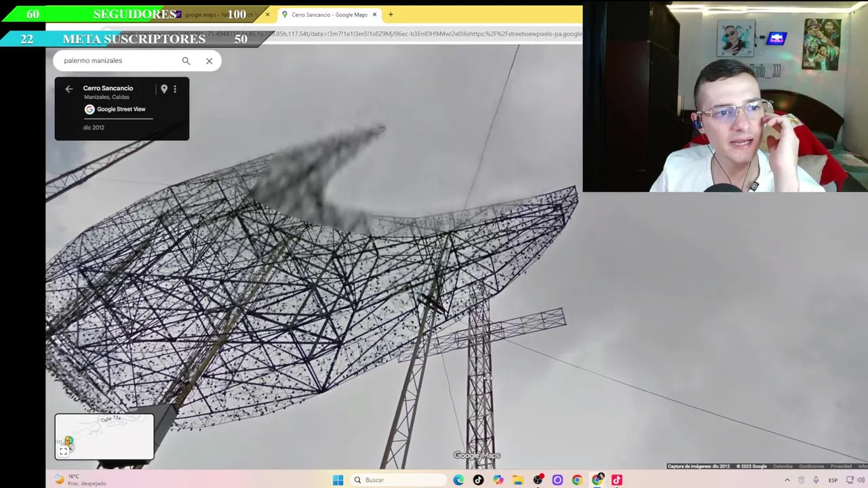Clear the 'palermo manizales' search with X

(x=209, y=61)
